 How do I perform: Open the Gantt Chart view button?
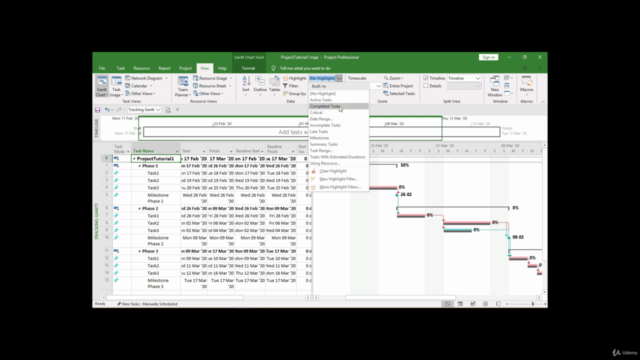coord(102,86)
